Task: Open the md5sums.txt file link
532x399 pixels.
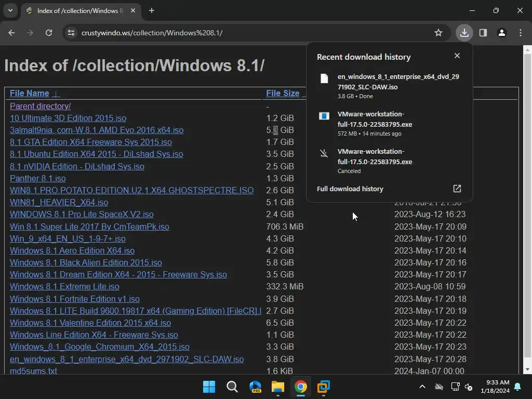Action: (33, 371)
